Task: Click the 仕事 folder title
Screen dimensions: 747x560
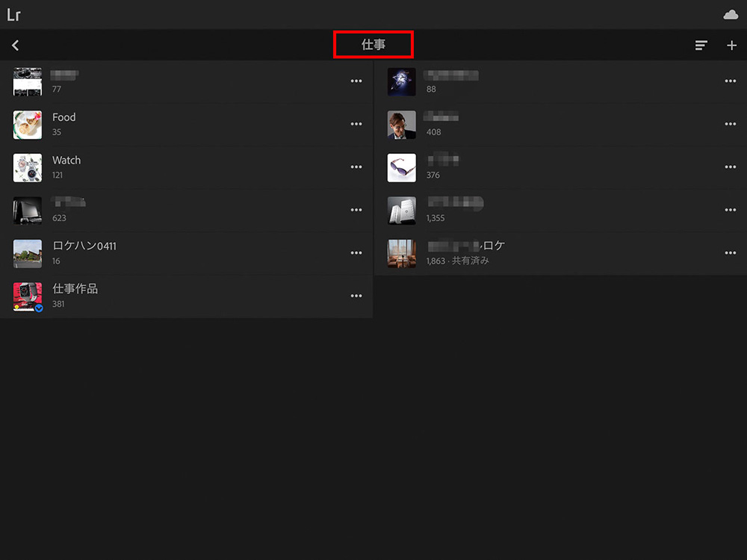Action: 373,45
